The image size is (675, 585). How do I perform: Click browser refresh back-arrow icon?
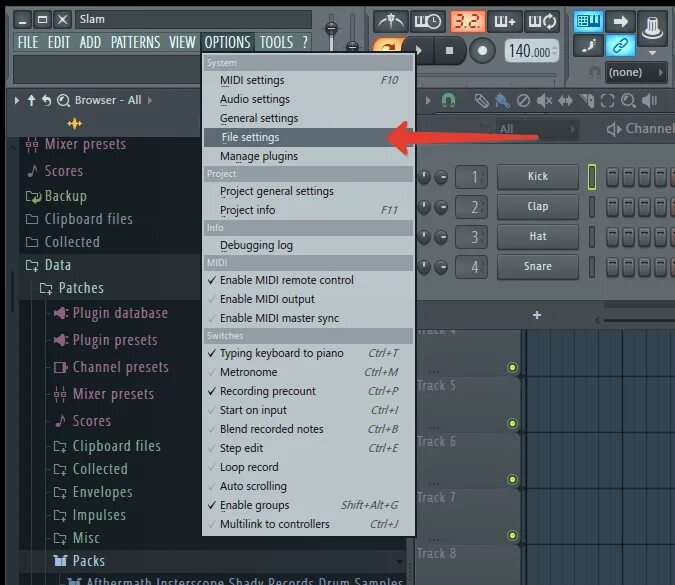pos(46,100)
